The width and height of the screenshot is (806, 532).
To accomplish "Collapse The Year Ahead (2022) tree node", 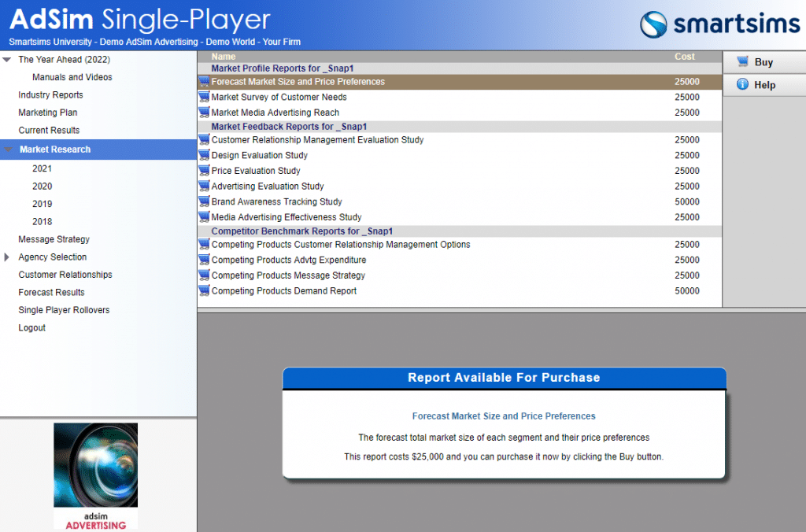I will [7, 60].
